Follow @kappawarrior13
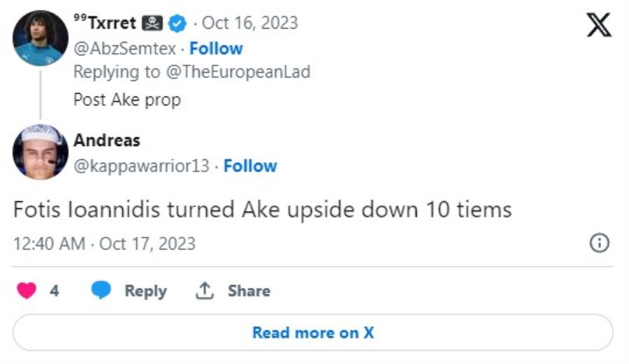The image size is (629, 364). 250,166
